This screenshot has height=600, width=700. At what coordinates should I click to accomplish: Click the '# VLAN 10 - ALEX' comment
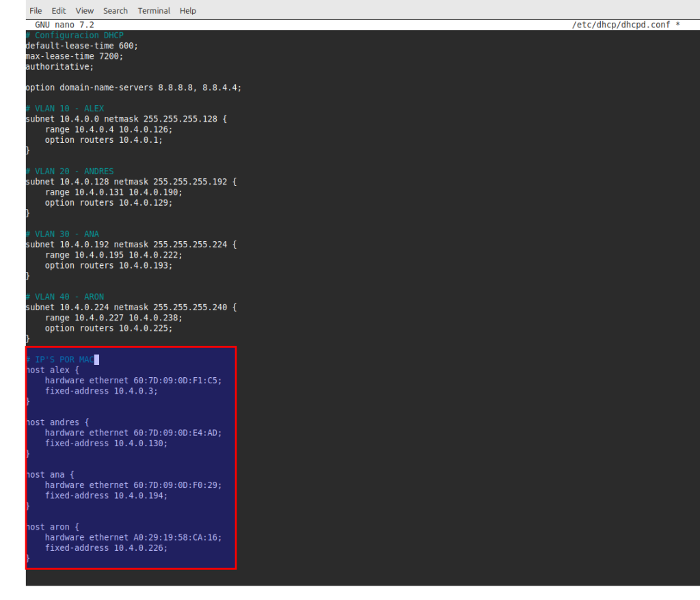[x=64, y=109]
